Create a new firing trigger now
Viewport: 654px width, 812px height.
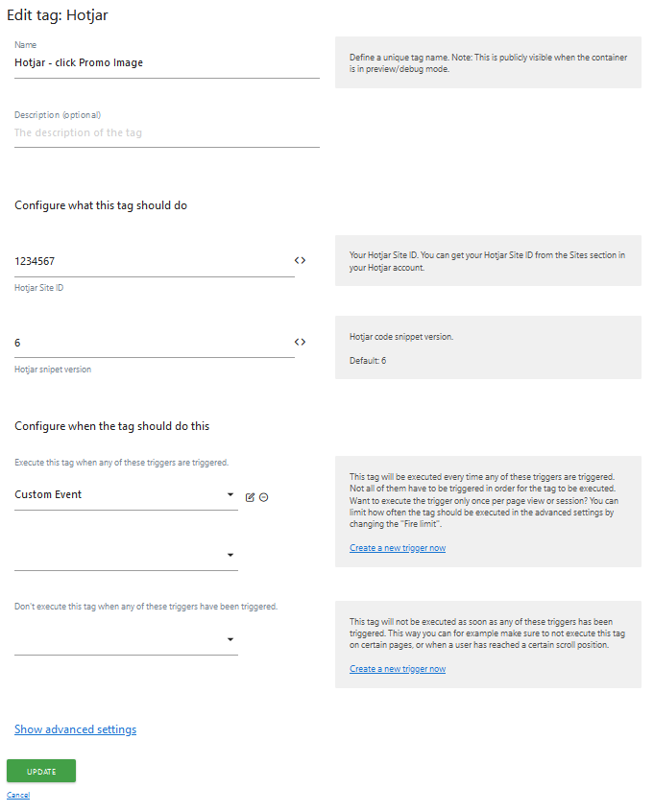[x=400, y=547]
